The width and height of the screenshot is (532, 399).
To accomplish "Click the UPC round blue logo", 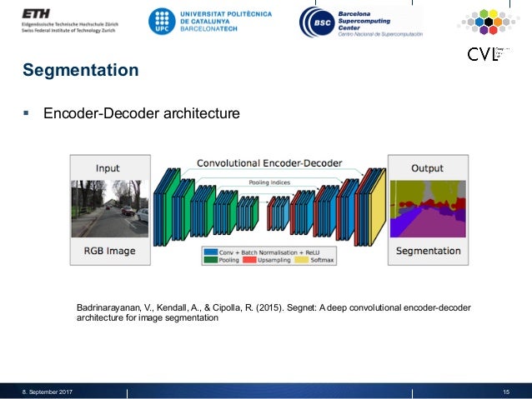I will click(x=162, y=21).
